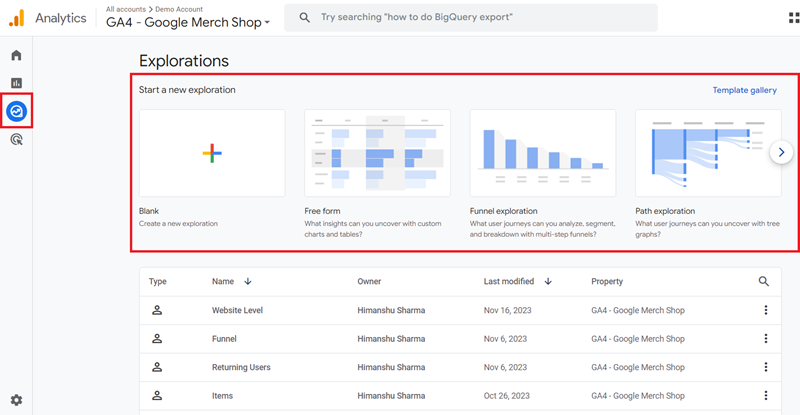Open more options for Funnel row

[765, 338]
